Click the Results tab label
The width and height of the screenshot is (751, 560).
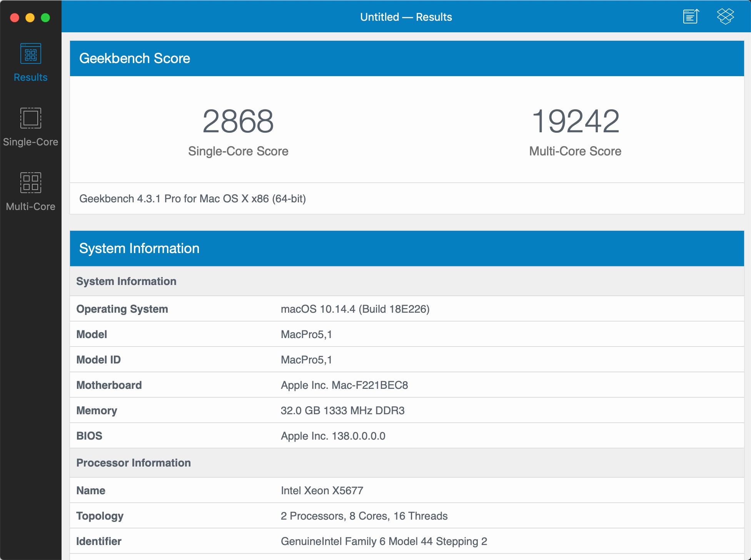[30, 77]
